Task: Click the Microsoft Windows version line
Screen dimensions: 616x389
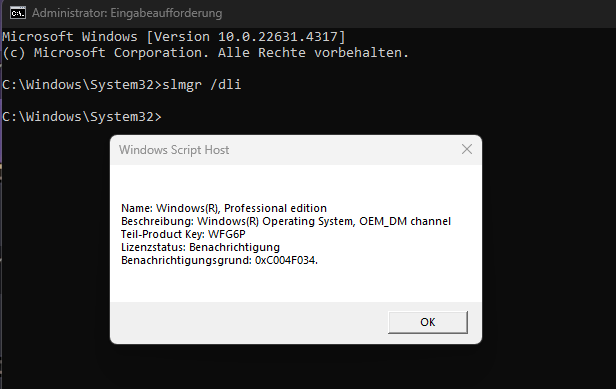Action: point(174,37)
